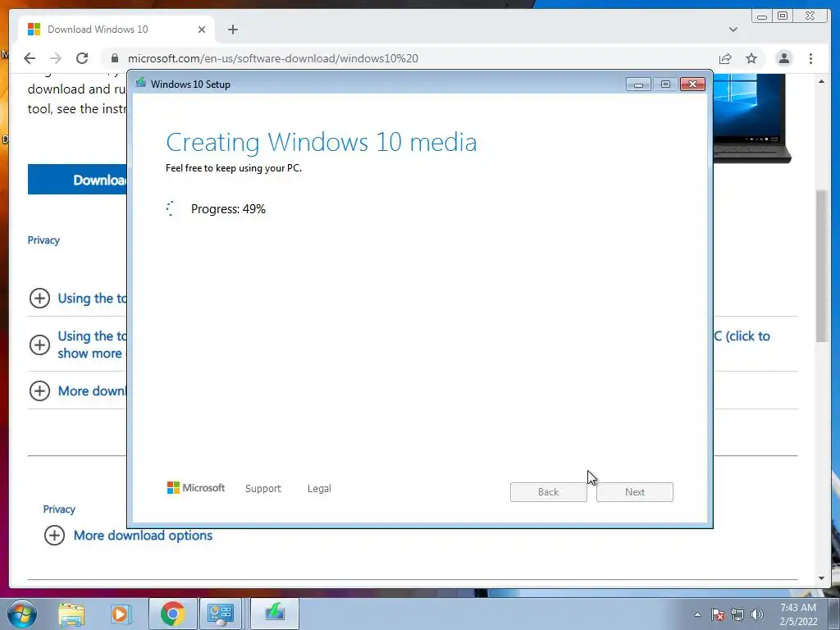This screenshot has width=840, height=630.
Task: Share this page via share icon
Action: coord(725,58)
